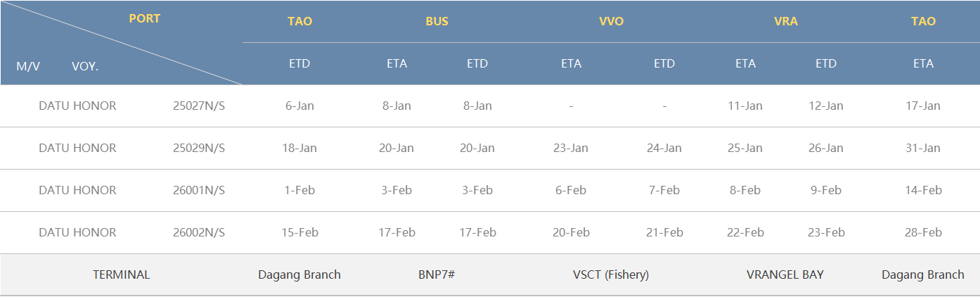Image resolution: width=980 pixels, height=297 pixels.
Task: Select the BNP7# terminal cell
Action: (437, 274)
